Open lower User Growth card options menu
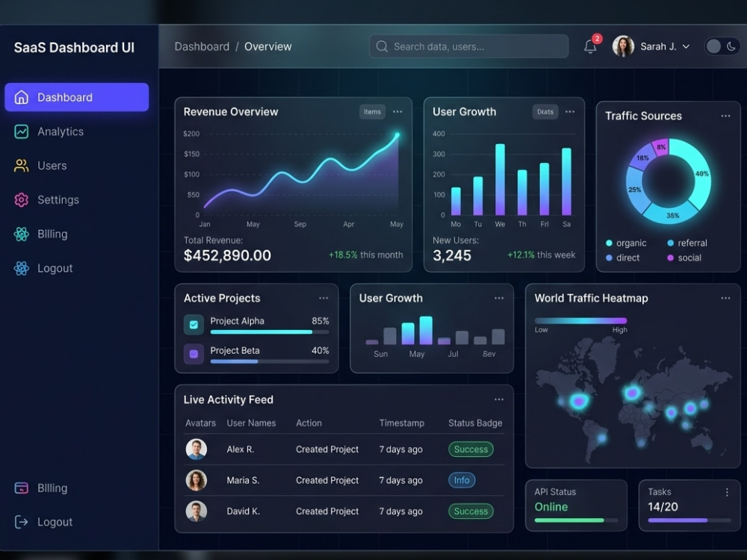 (499, 298)
